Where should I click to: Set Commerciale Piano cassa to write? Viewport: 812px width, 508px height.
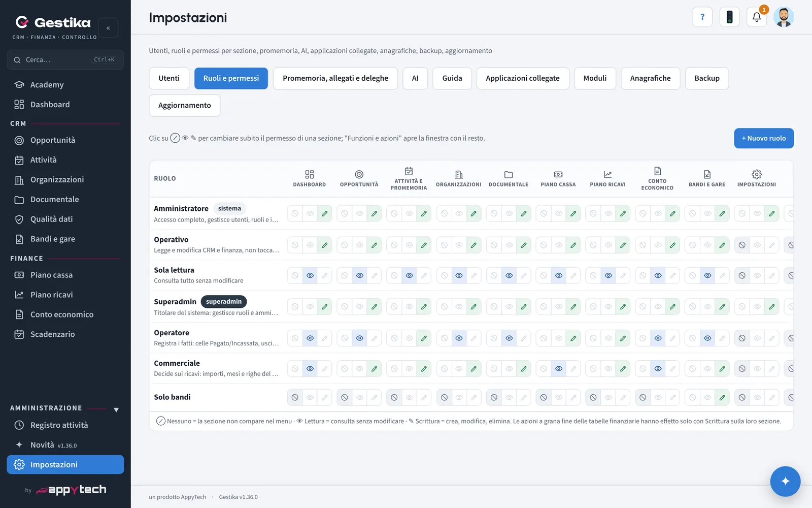click(573, 369)
